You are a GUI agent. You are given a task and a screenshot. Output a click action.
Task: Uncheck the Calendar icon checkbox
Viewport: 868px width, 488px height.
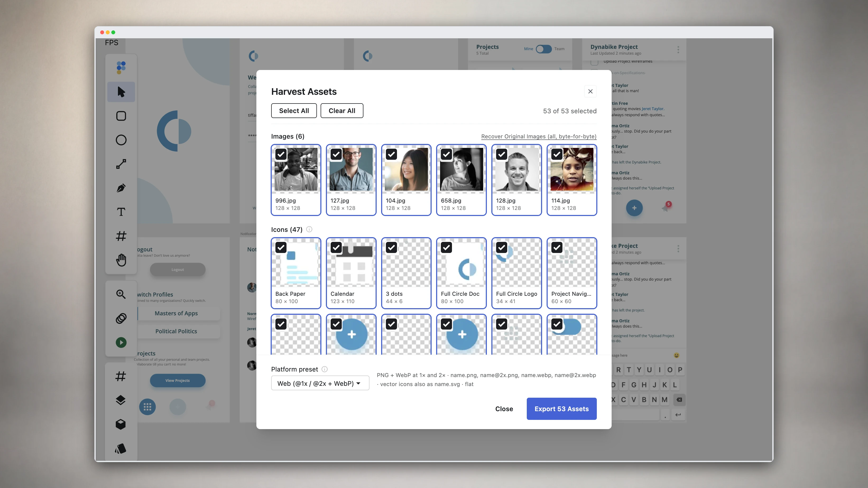tap(336, 248)
